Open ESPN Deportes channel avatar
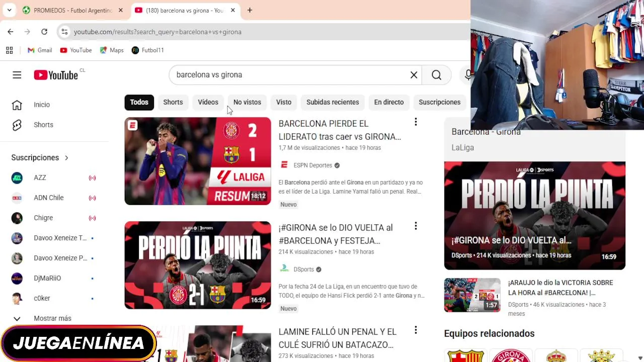The image size is (644, 362). [x=284, y=165]
